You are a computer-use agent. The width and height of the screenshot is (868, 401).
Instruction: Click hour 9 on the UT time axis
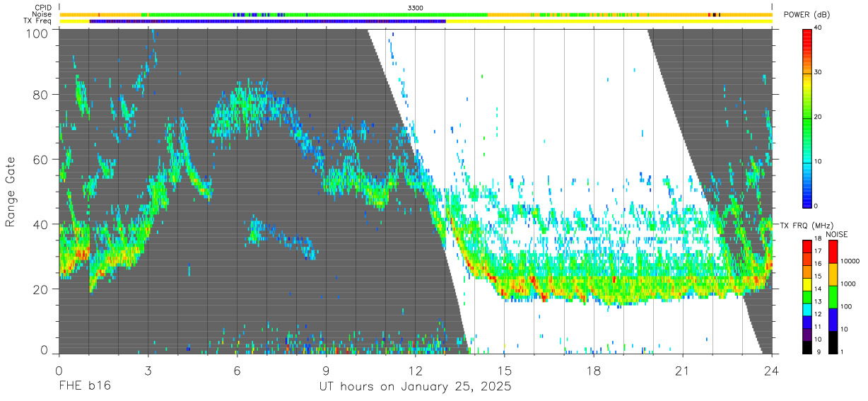point(326,371)
